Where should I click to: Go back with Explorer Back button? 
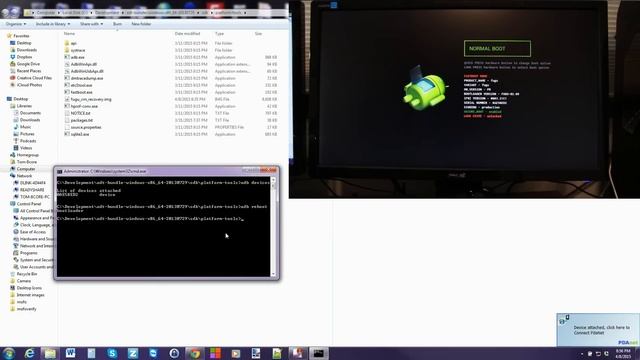coord(5,13)
